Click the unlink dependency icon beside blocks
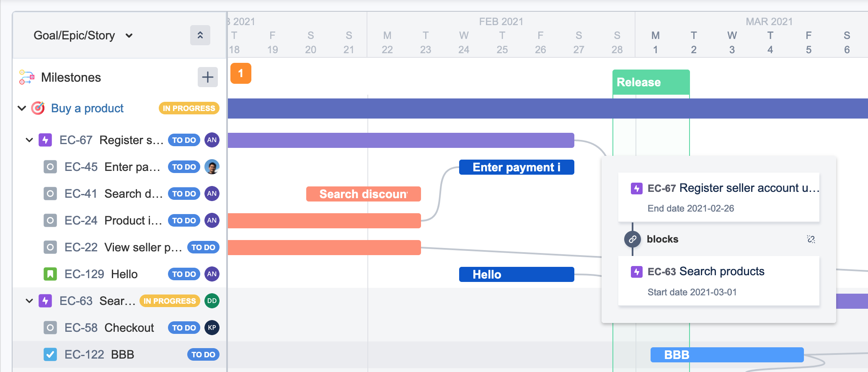 click(x=811, y=239)
